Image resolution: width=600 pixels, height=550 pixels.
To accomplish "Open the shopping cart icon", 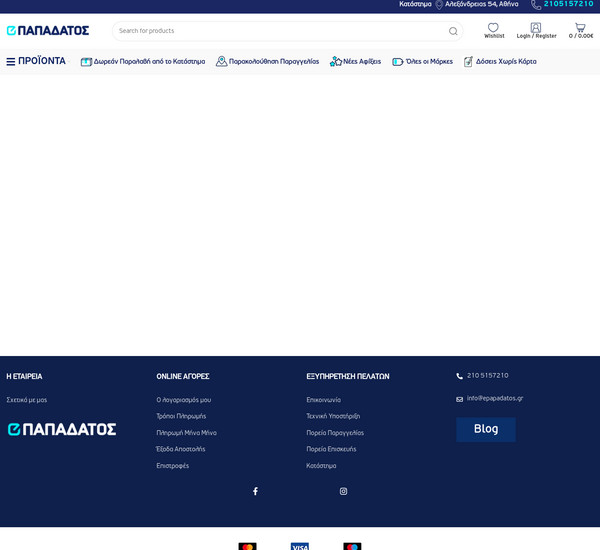I will tap(580, 27).
